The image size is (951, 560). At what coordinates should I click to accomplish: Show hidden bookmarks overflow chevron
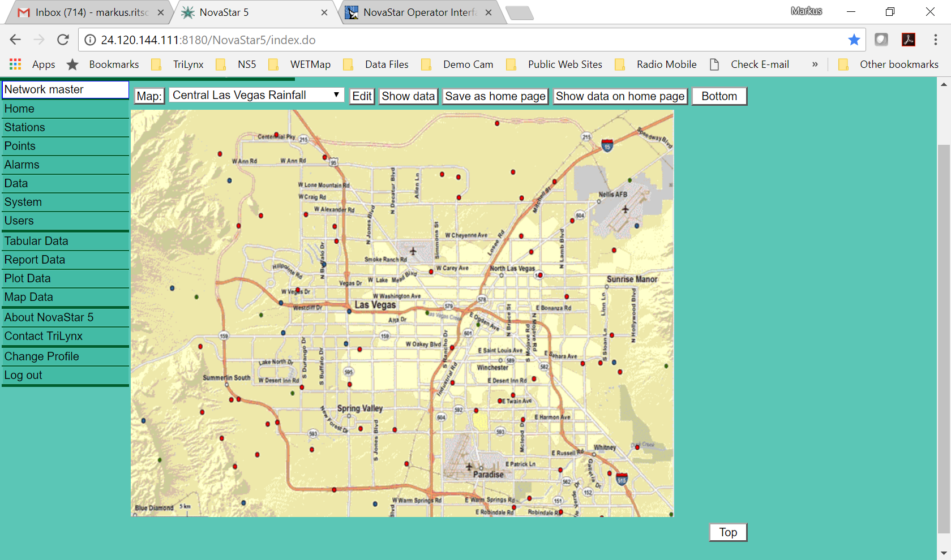click(x=815, y=64)
